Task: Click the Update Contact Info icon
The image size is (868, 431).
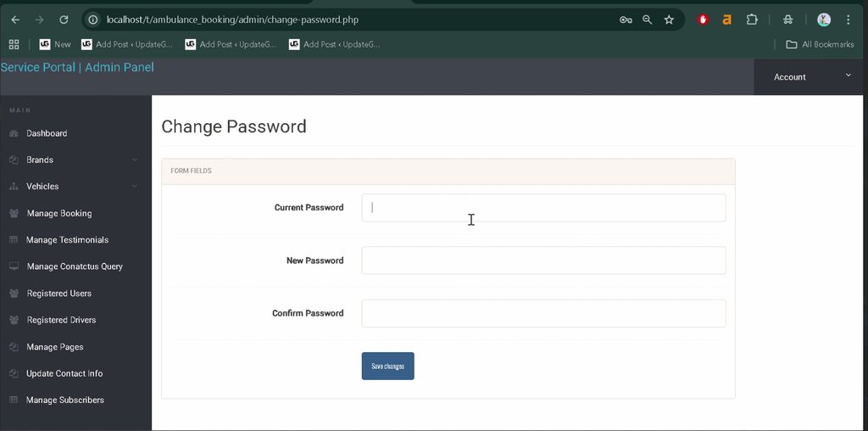Action: click(x=14, y=373)
